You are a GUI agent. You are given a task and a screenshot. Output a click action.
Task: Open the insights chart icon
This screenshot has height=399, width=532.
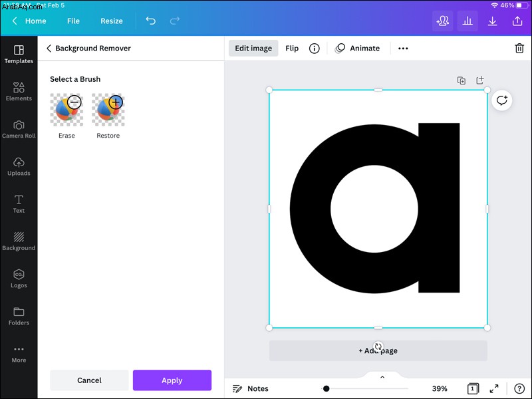467,21
